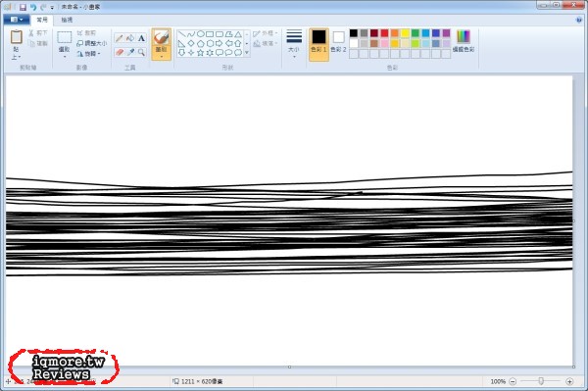The image size is (588, 391).
Task: Click the canvas bottom-right resize handle
Action: tap(573, 367)
